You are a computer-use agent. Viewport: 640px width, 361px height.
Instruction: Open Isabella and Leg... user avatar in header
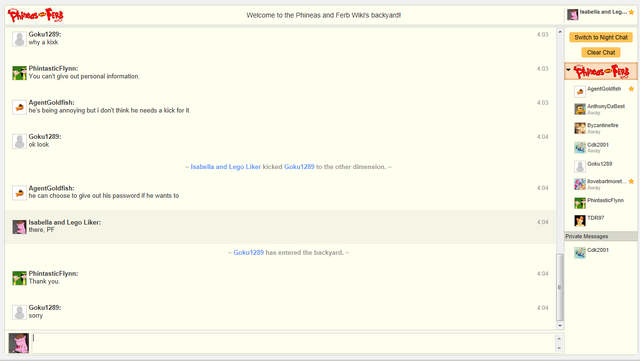pyautogui.click(x=572, y=14)
